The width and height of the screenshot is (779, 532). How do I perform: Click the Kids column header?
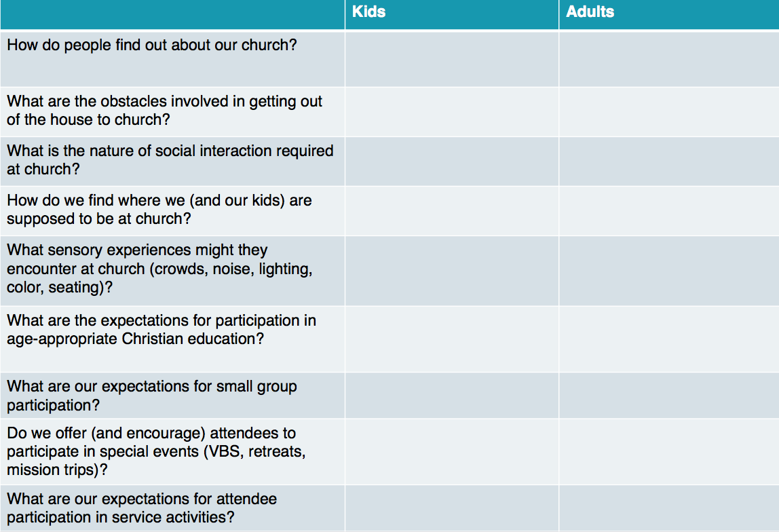coord(369,12)
